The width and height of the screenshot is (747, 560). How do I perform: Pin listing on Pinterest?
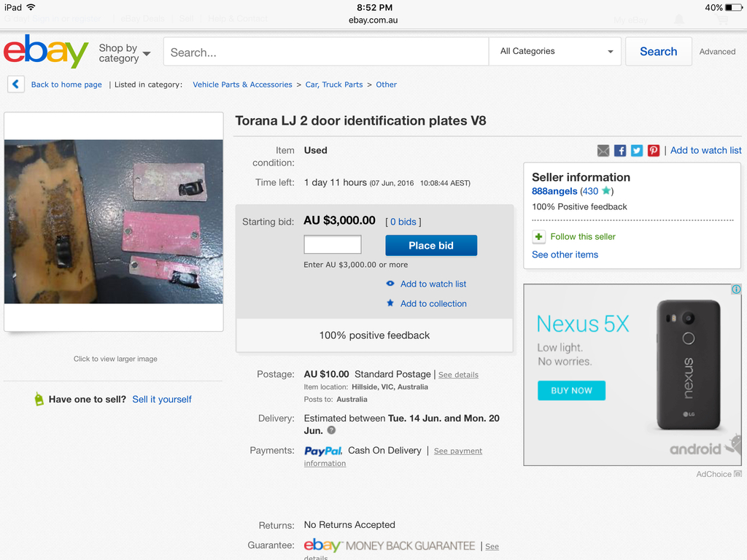[x=654, y=150]
